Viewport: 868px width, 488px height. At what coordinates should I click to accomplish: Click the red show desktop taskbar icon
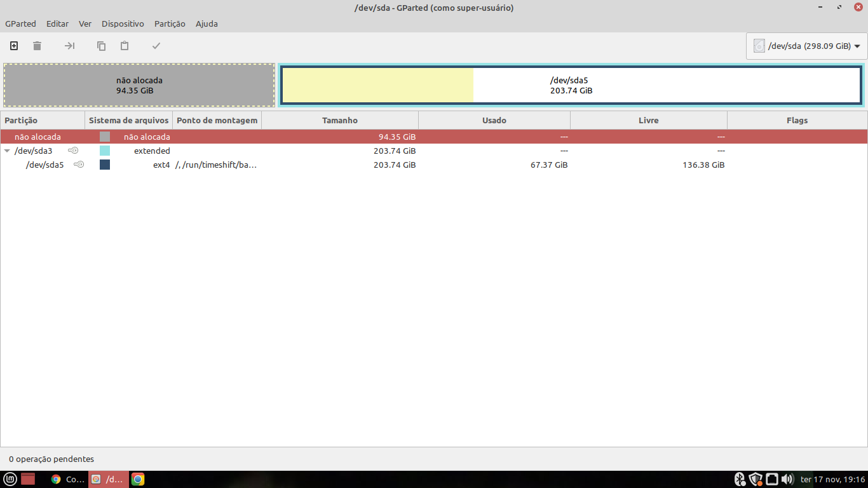tap(28, 479)
